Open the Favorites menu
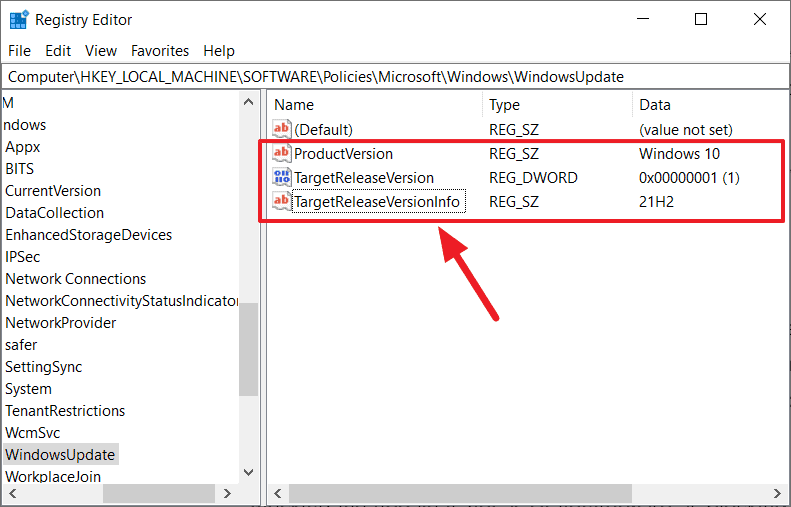The width and height of the screenshot is (791, 507). point(160,51)
